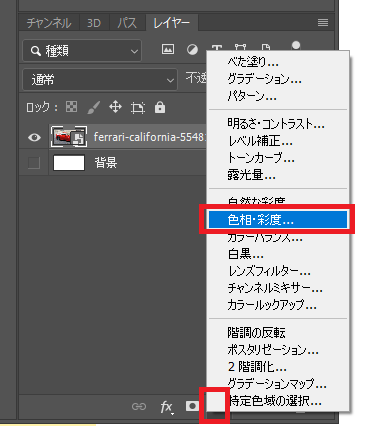Lock image pixels brush icon
369x426 pixels.
pyautogui.click(x=94, y=107)
